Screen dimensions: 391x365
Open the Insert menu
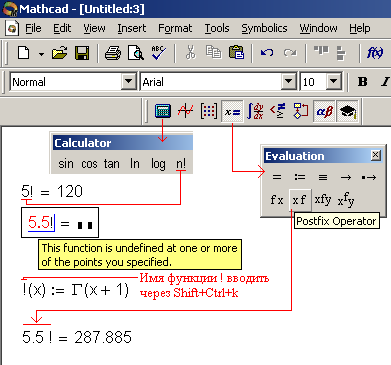132,28
